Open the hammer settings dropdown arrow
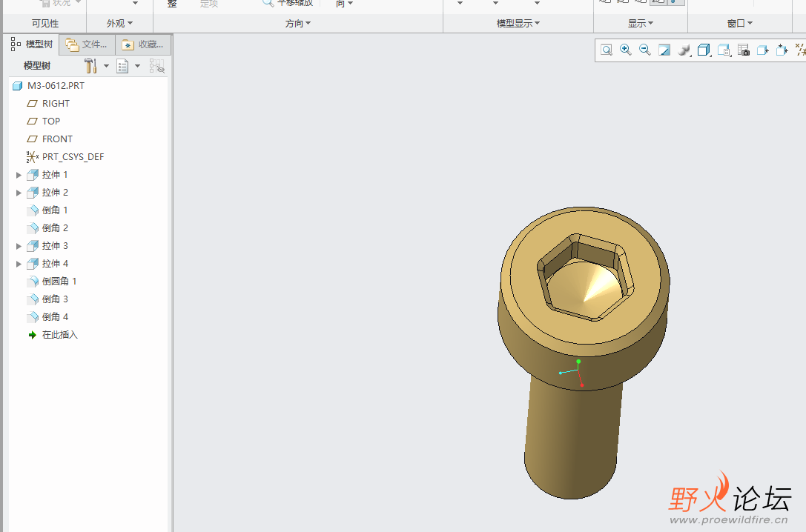806x532 pixels. point(107,66)
